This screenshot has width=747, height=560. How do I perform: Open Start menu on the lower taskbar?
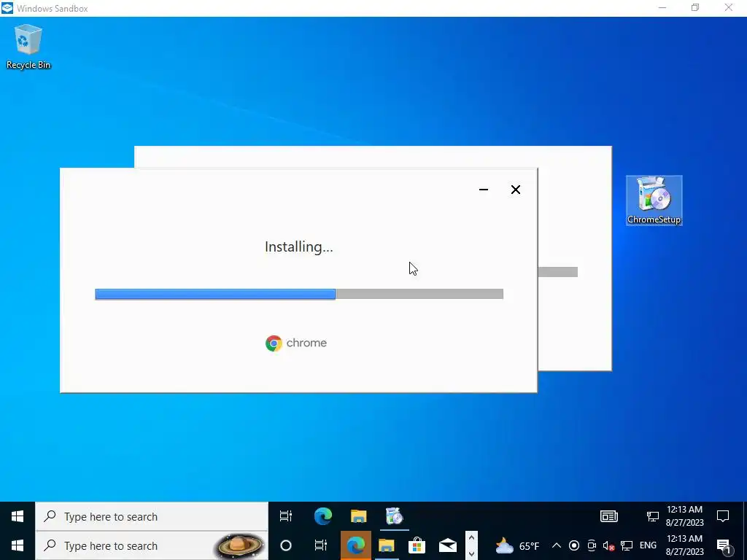click(x=18, y=545)
